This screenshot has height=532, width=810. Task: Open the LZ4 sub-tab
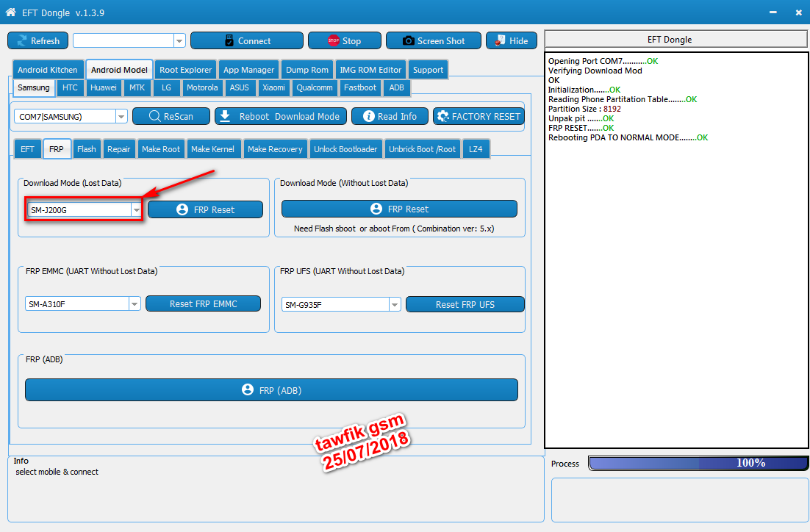point(476,149)
